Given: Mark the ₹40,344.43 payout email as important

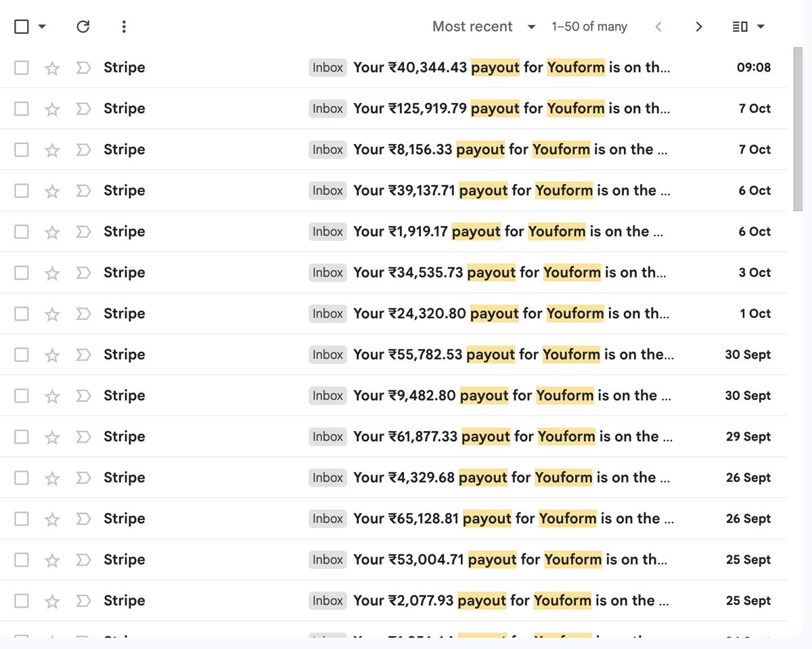Looking at the screenshot, I should point(83,68).
